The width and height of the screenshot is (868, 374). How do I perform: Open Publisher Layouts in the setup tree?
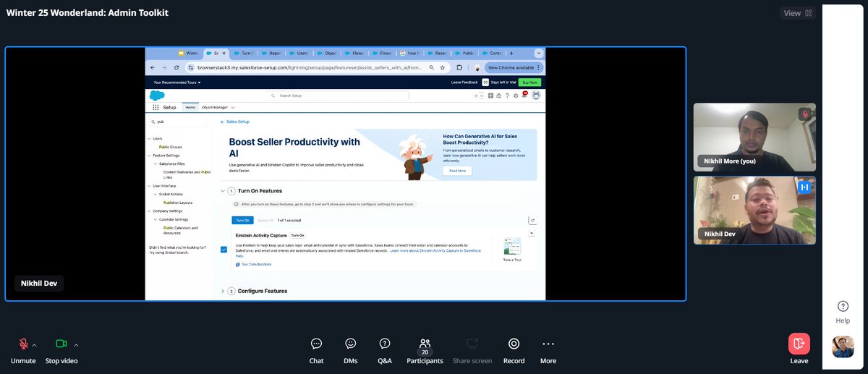(177, 203)
